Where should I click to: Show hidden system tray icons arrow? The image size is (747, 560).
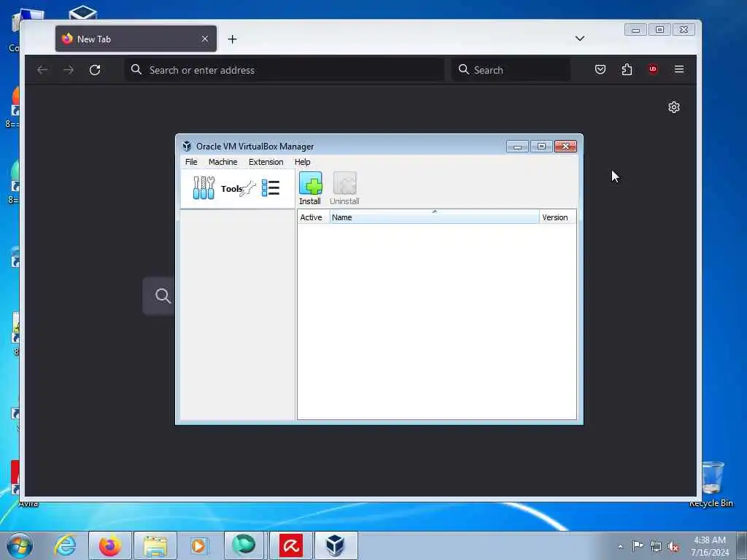point(620,546)
